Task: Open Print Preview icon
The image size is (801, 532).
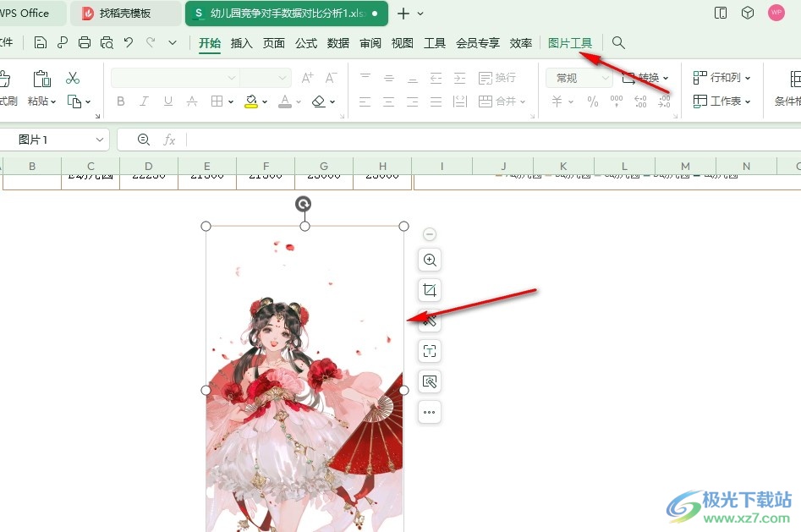Action: [107, 42]
